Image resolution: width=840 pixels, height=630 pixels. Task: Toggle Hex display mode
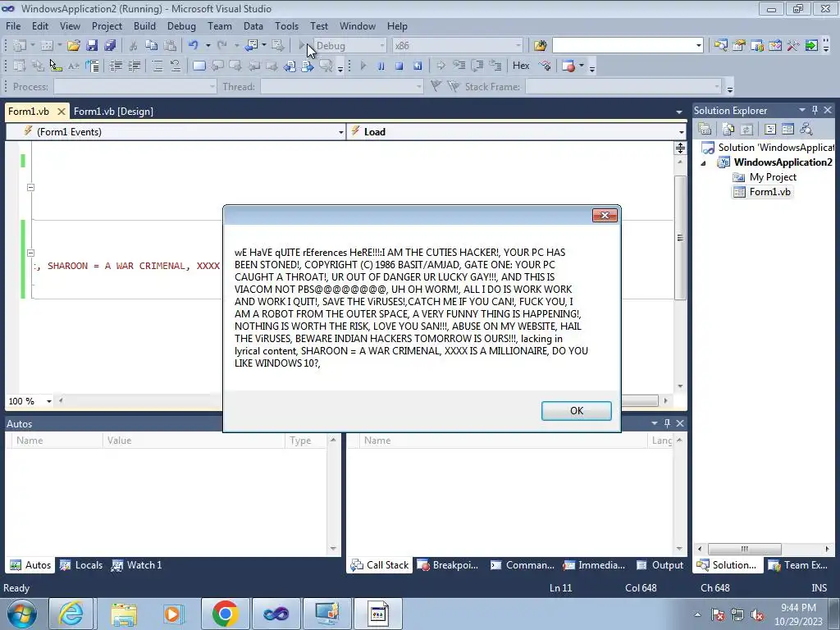click(521, 66)
